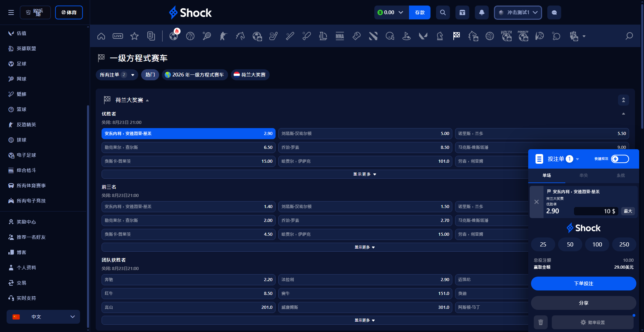This screenshot has height=332, width=644.
Task: Delete bets with the trash icon
Action: [541, 322]
